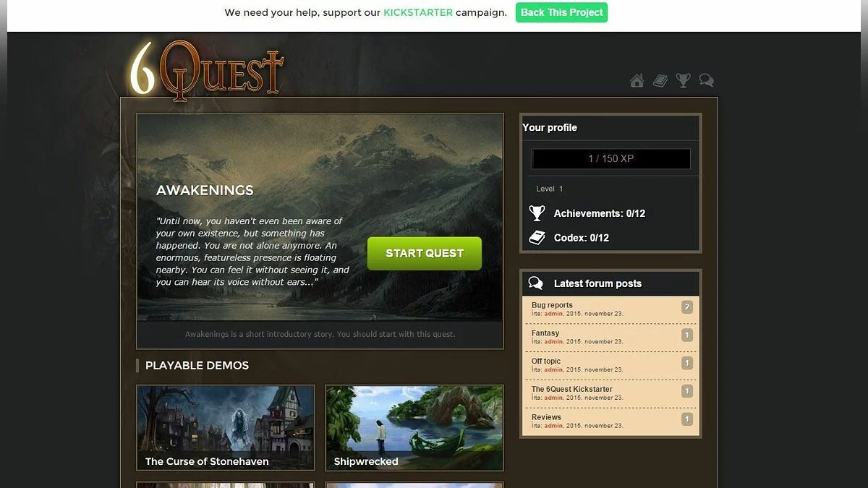Click the Achievements: 0/12 text
This screenshot has width=868, height=488.
point(600,213)
